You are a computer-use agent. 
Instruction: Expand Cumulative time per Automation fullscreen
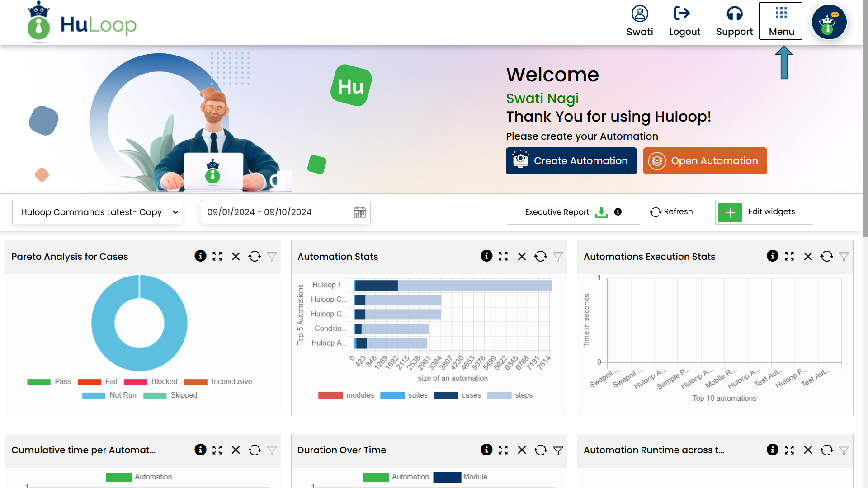[x=217, y=450]
